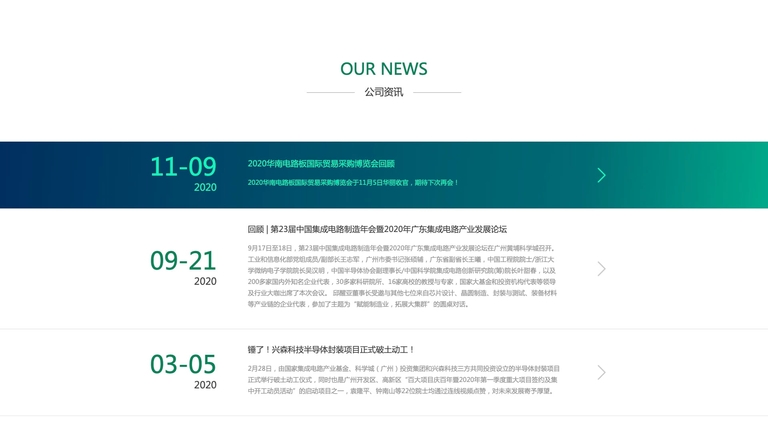Select the 09-21 date label
This screenshot has height=432, width=768.
tap(183, 261)
